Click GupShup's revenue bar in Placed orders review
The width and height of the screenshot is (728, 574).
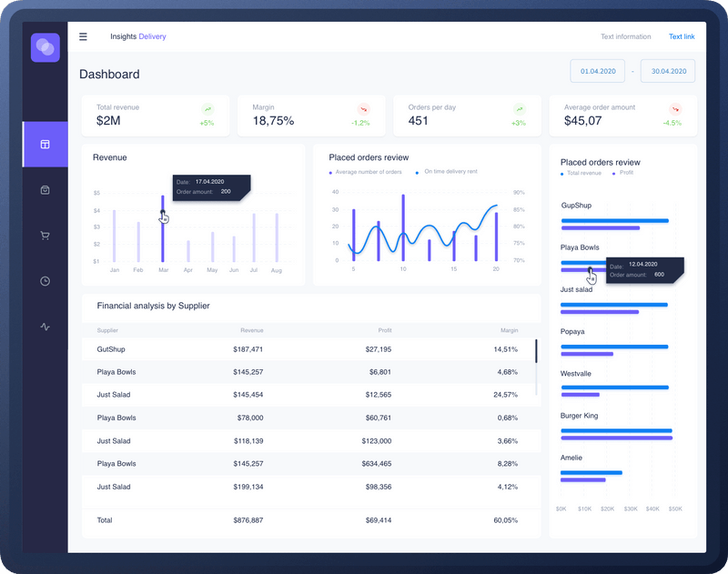click(614, 219)
